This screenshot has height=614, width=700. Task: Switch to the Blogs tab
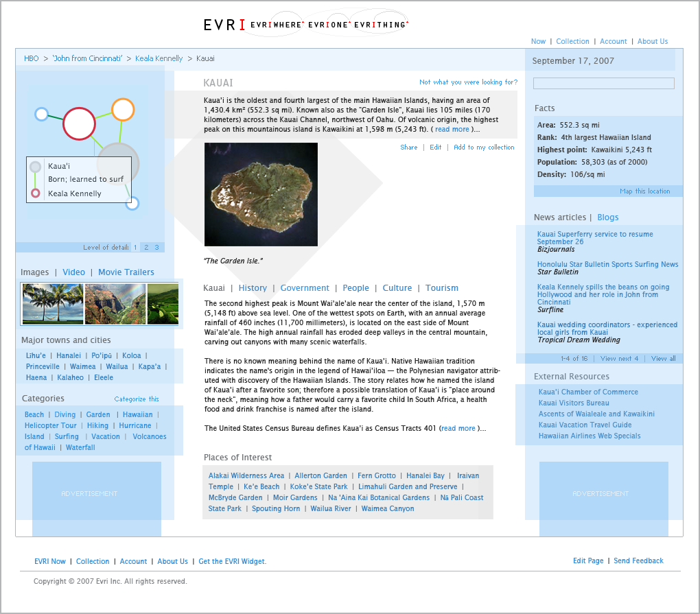coord(607,217)
